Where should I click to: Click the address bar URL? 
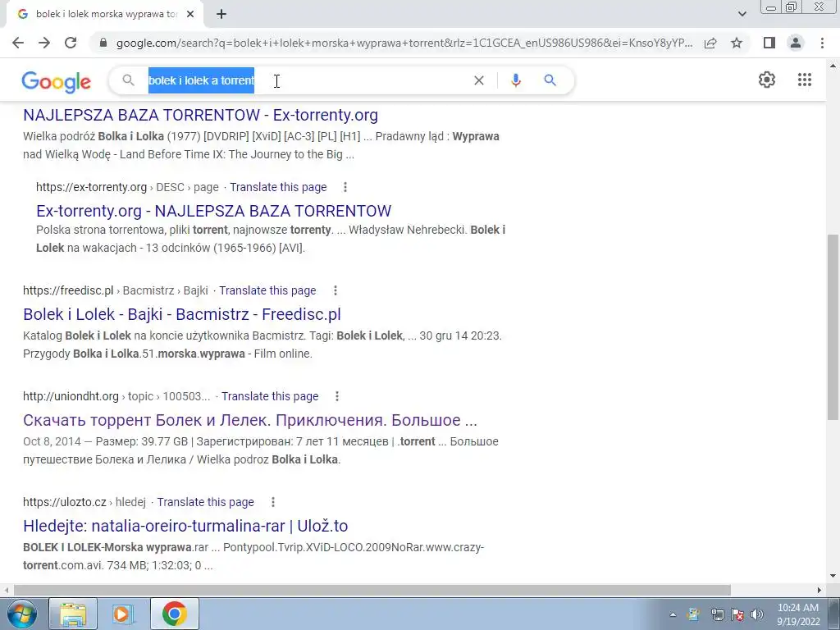404,43
